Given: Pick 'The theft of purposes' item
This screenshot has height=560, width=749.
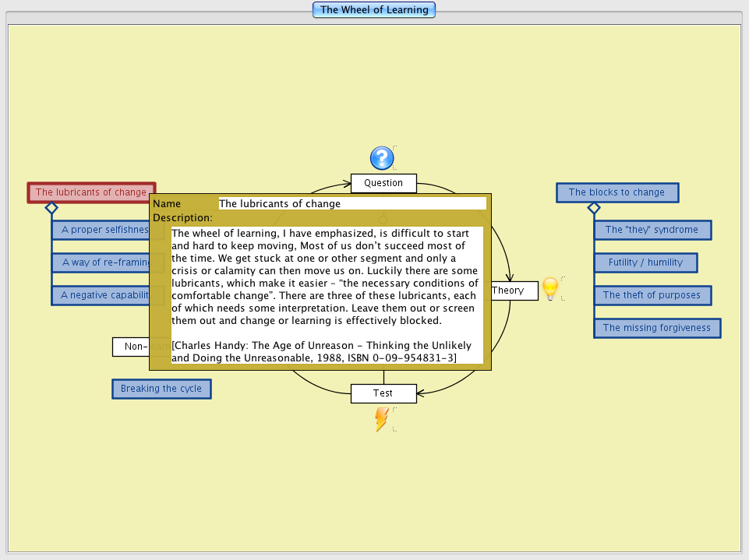Looking at the screenshot, I should [x=652, y=295].
